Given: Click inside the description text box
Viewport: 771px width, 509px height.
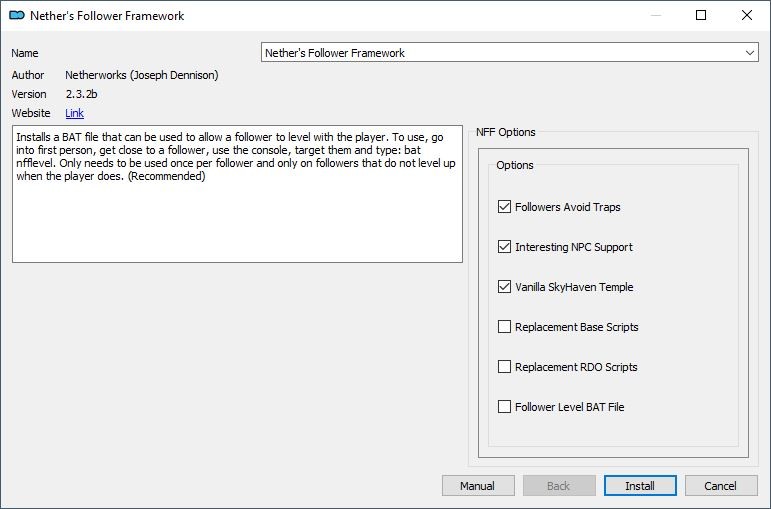Looking at the screenshot, I should coord(237,194).
